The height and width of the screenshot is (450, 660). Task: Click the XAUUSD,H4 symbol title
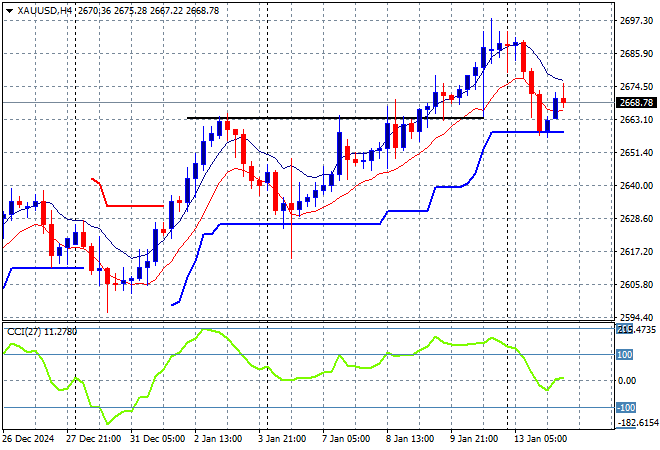coord(45,11)
